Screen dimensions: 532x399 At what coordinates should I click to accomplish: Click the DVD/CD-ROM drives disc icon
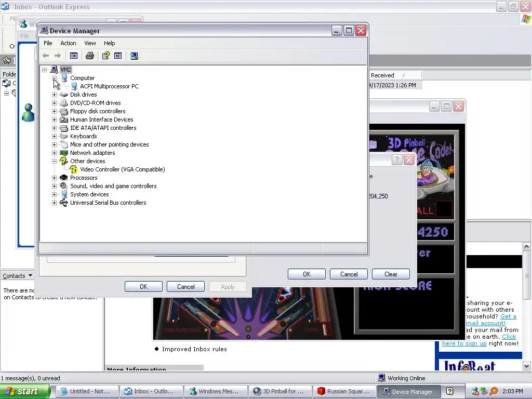pos(64,103)
